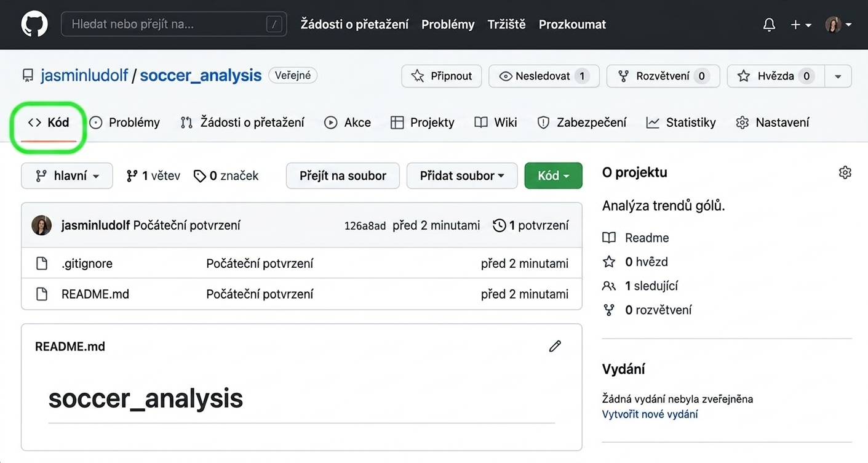Open the user avatar menu
Viewport: 868px width, 463px height.
tap(838, 25)
